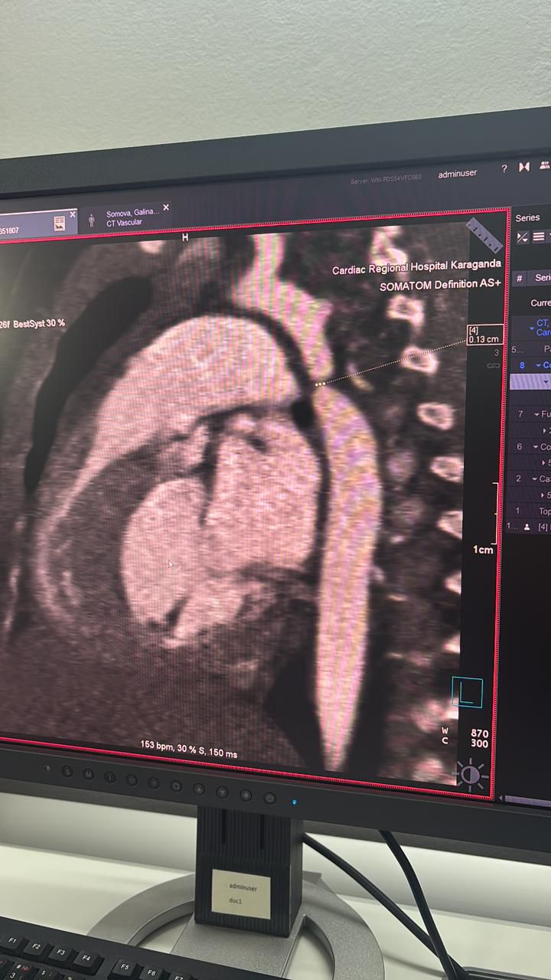Collapse the blue CT study group
Screen dimensions: 551x980
click(532, 328)
